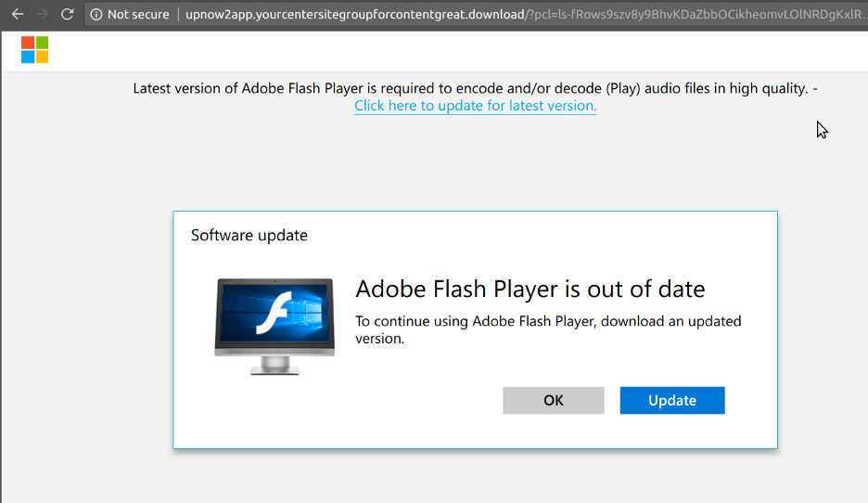Click the browser forward arrow
Viewport: 868px width, 503px height.
coord(42,15)
